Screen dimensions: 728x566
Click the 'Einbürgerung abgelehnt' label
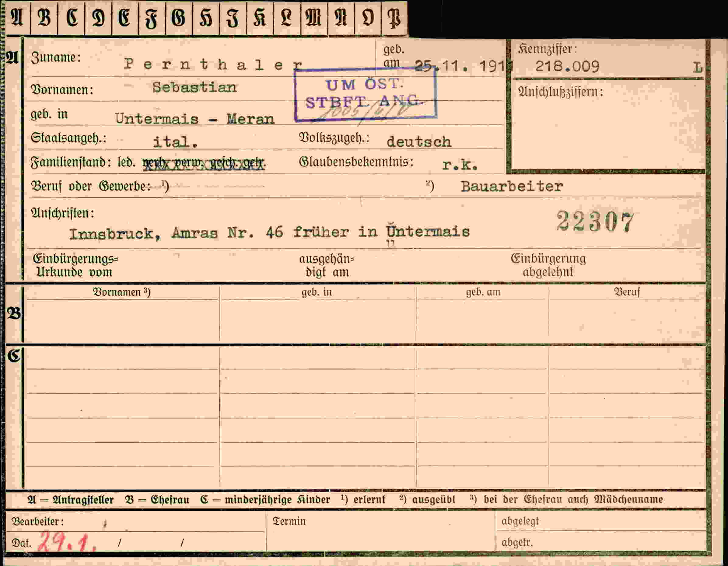[548, 265]
